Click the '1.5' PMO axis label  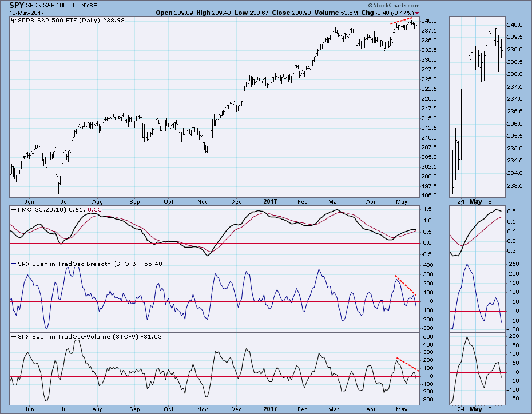[427, 209]
